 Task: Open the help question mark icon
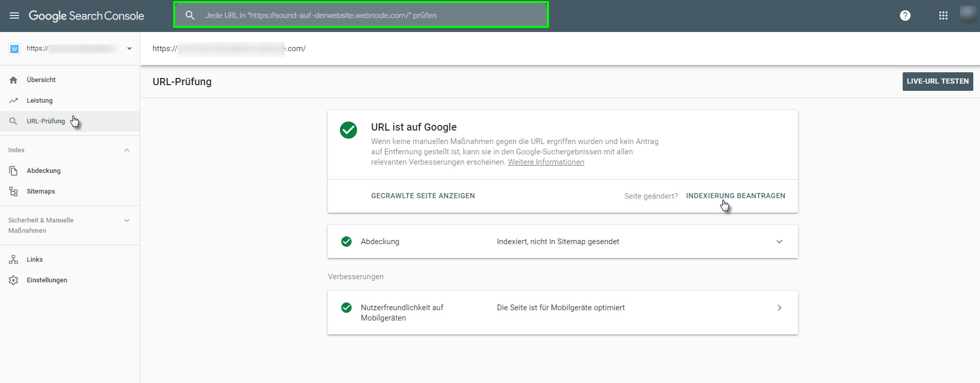click(x=905, y=15)
